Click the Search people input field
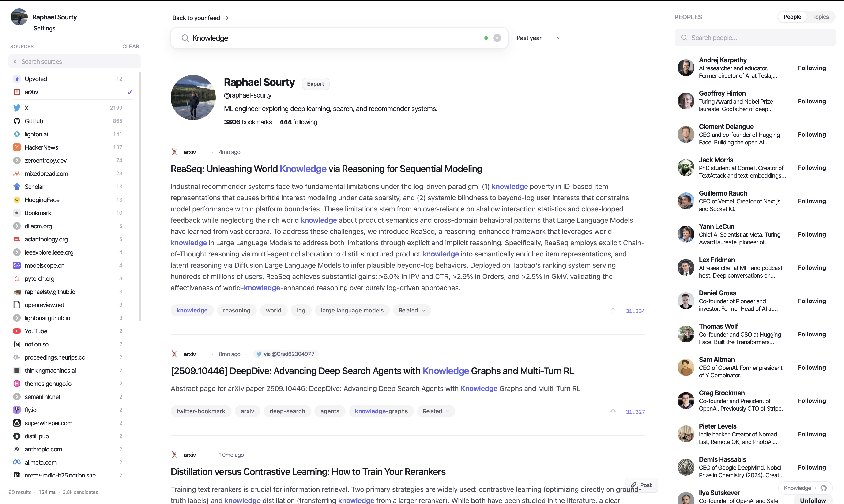844x504 pixels. point(755,38)
